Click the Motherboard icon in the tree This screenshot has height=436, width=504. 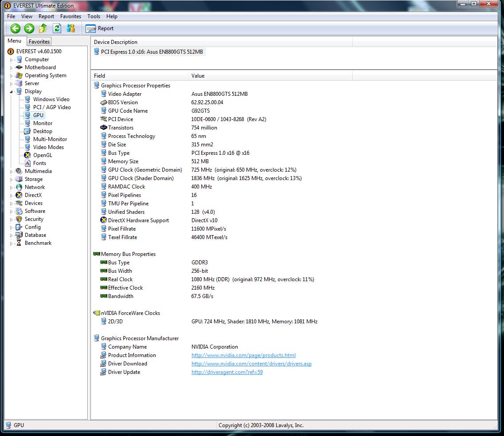point(20,67)
